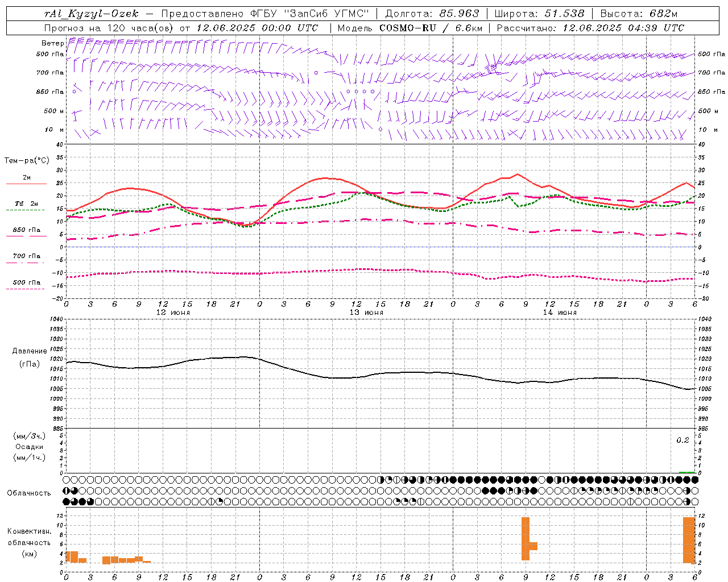Click the 12 июня date label
Screen dimensions: 728x582
[x=173, y=313]
